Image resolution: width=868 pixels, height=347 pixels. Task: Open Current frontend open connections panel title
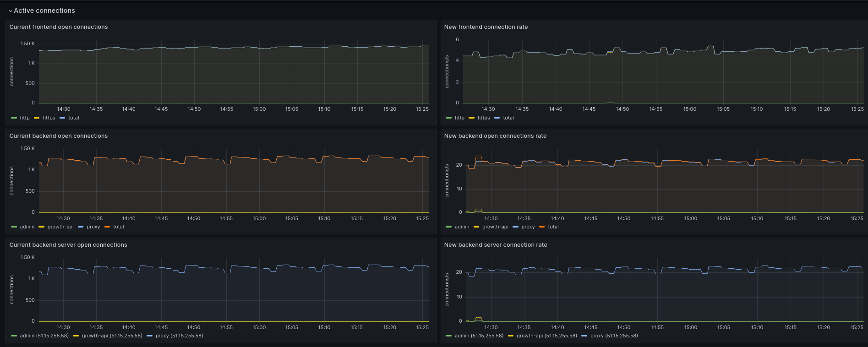59,27
